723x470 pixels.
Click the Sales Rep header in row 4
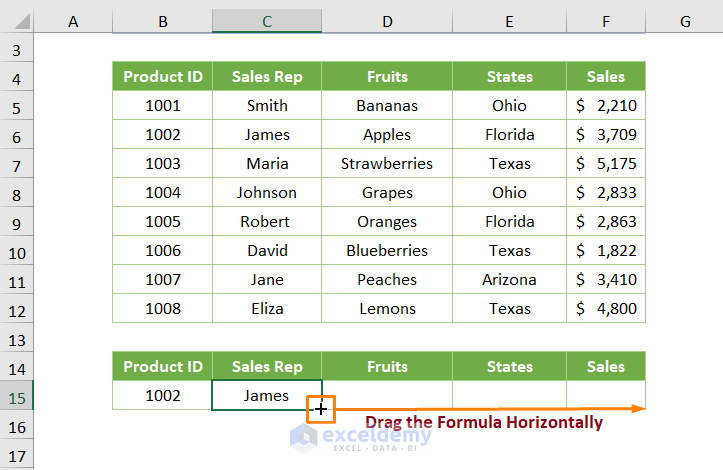point(267,77)
